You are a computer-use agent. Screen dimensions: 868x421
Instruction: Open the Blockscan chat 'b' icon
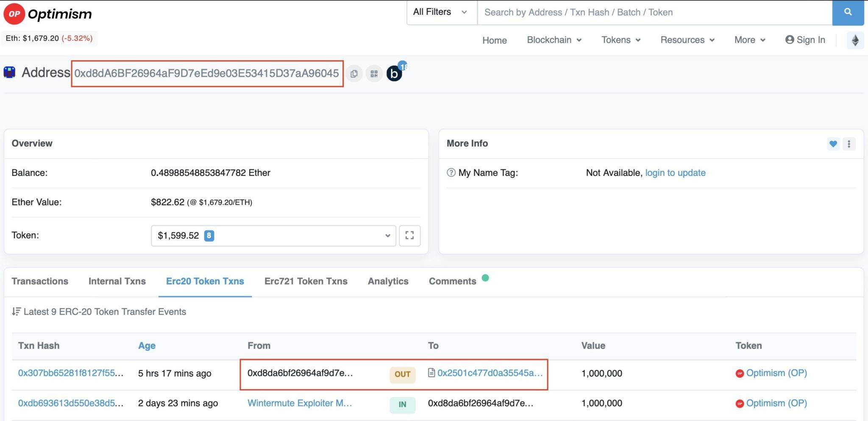(x=394, y=73)
